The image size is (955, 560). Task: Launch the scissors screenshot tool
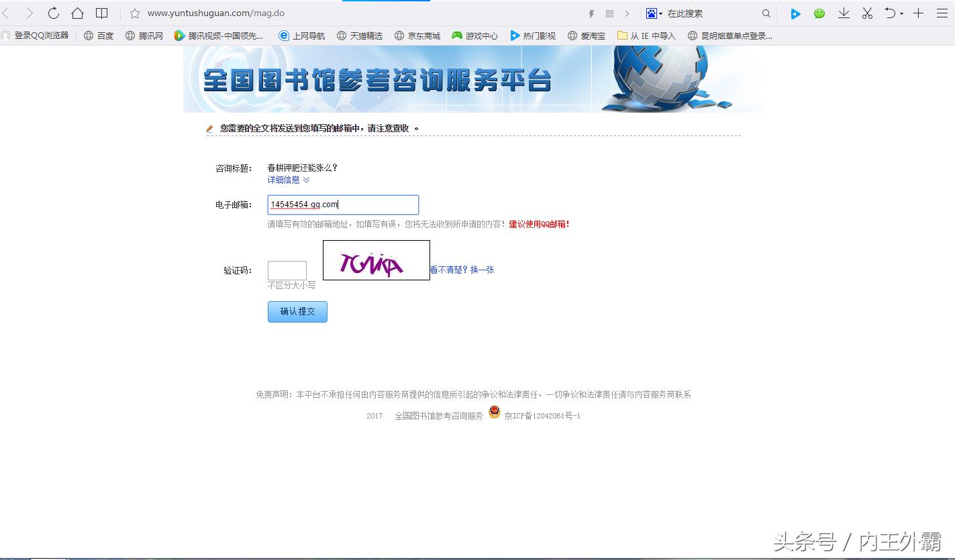point(867,13)
